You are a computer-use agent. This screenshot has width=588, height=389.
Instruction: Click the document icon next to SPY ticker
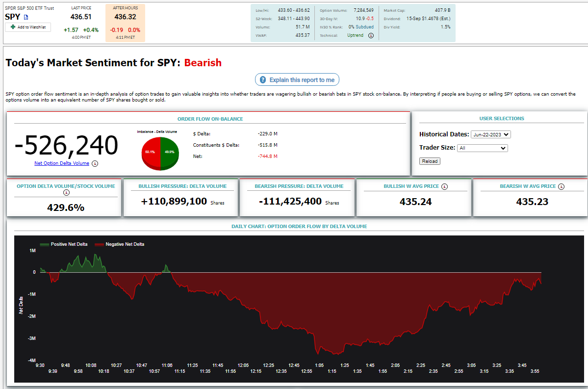(x=26, y=17)
